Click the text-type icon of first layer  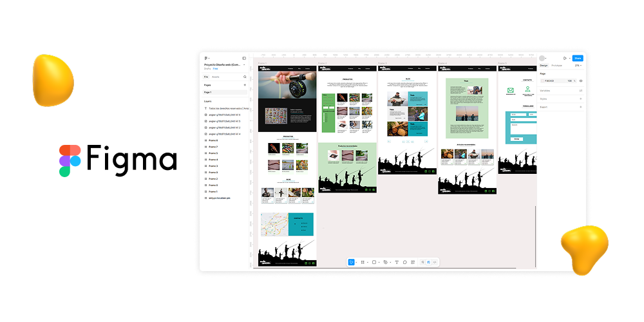pos(205,108)
